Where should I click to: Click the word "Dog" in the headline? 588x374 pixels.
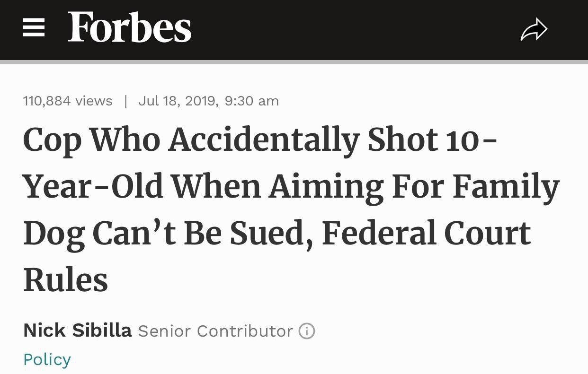pyautogui.click(x=53, y=234)
